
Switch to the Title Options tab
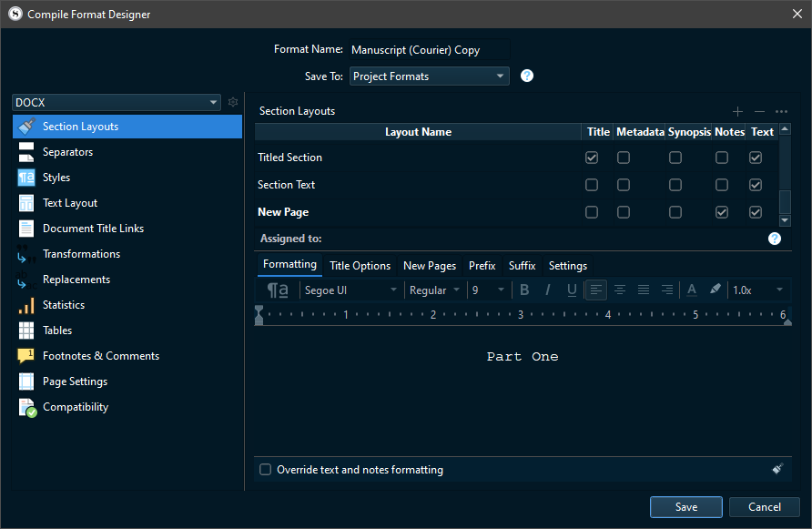pyautogui.click(x=360, y=266)
